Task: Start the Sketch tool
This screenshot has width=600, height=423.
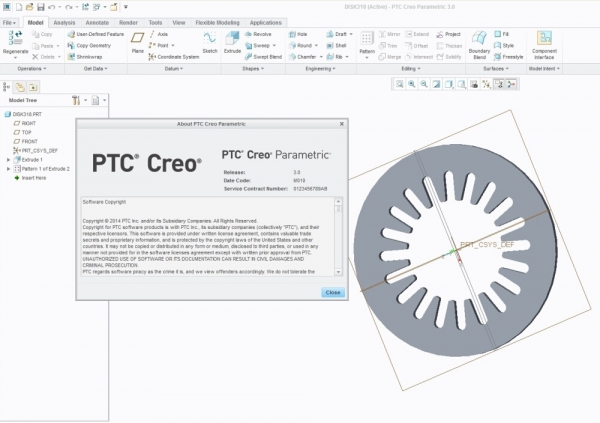Action: point(210,42)
